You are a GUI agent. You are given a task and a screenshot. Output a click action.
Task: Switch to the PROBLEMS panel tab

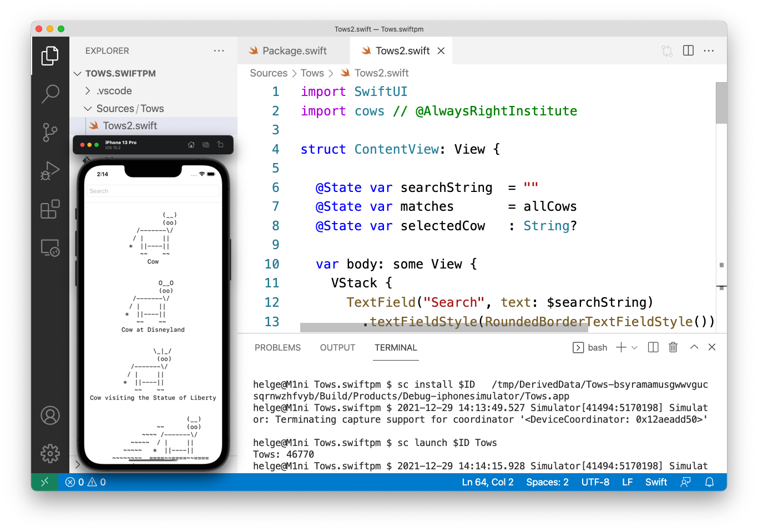point(277,347)
